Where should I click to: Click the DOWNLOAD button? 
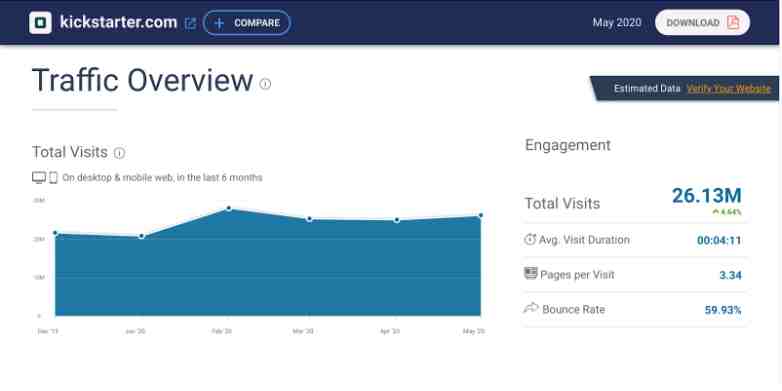[702, 22]
